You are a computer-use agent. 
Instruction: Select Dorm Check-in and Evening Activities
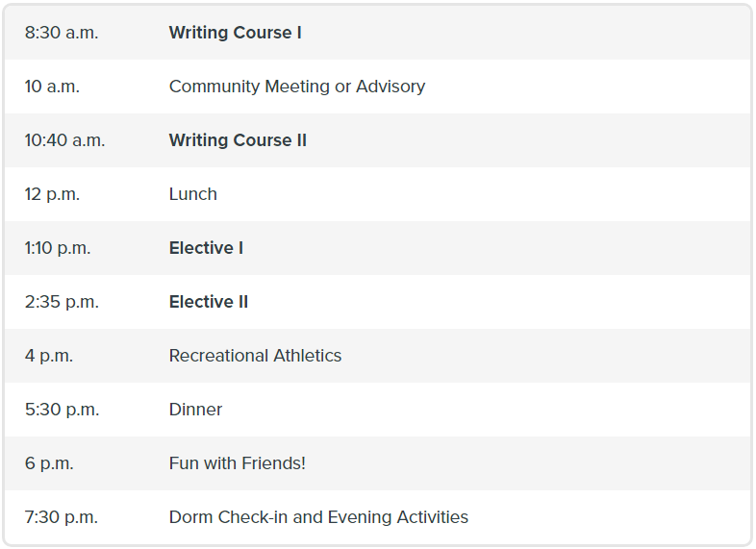click(x=318, y=517)
